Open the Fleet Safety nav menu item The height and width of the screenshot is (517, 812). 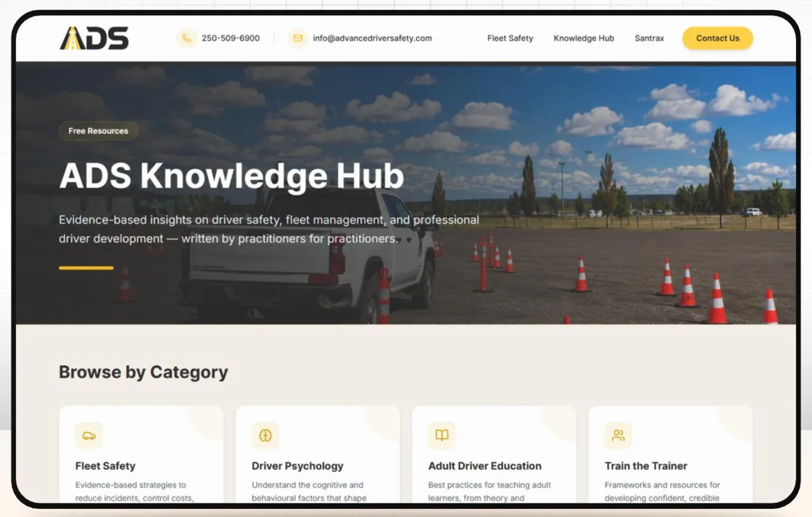(510, 38)
